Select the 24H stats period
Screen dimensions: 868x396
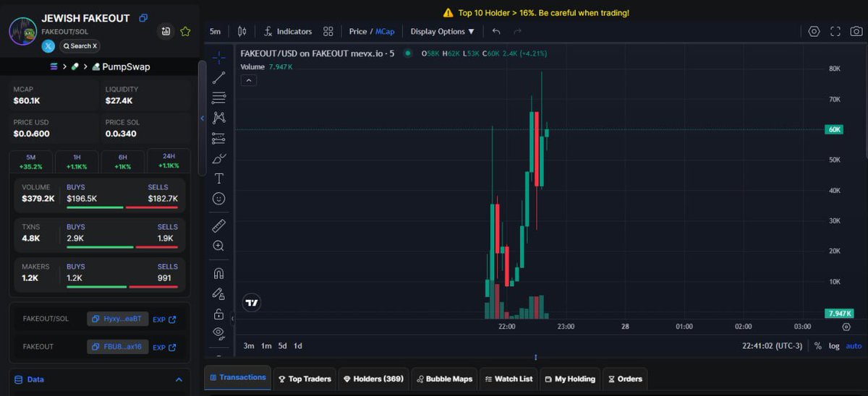(169, 161)
